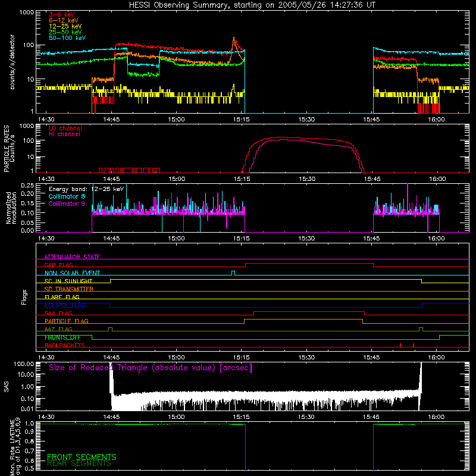Screen dimensions: 476x476
Task: Click the FRONT SEGMENTS legend entry
Action: (x=82, y=457)
